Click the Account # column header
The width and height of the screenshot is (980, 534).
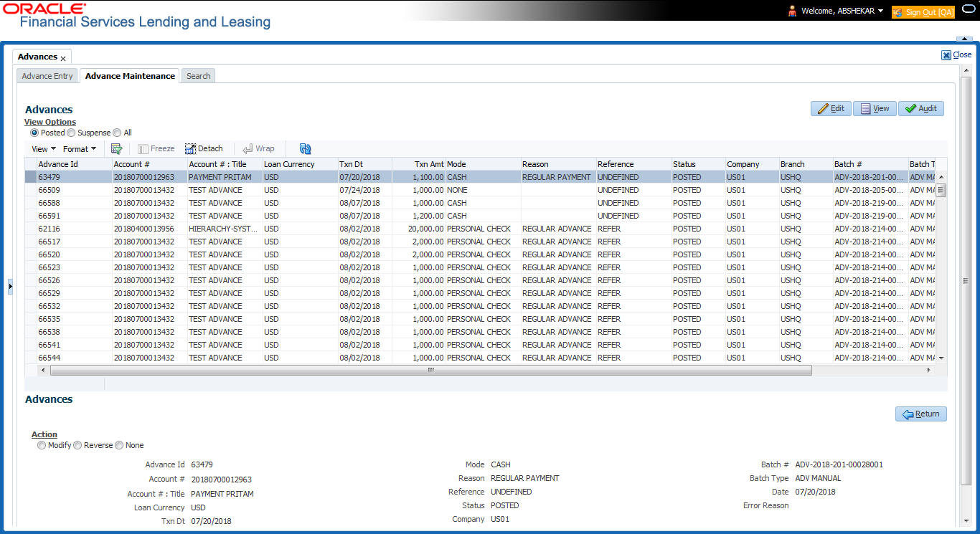[150, 164]
